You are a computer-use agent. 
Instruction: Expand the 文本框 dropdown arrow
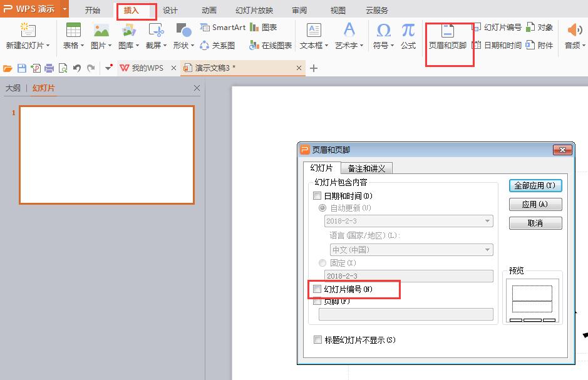[326, 45]
